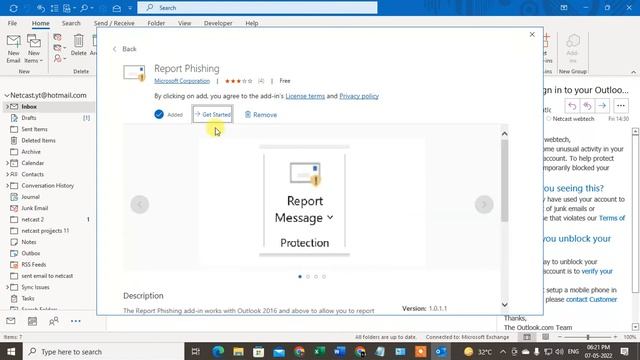Open Microsoft Edge from taskbar

pyautogui.click(x=218, y=351)
